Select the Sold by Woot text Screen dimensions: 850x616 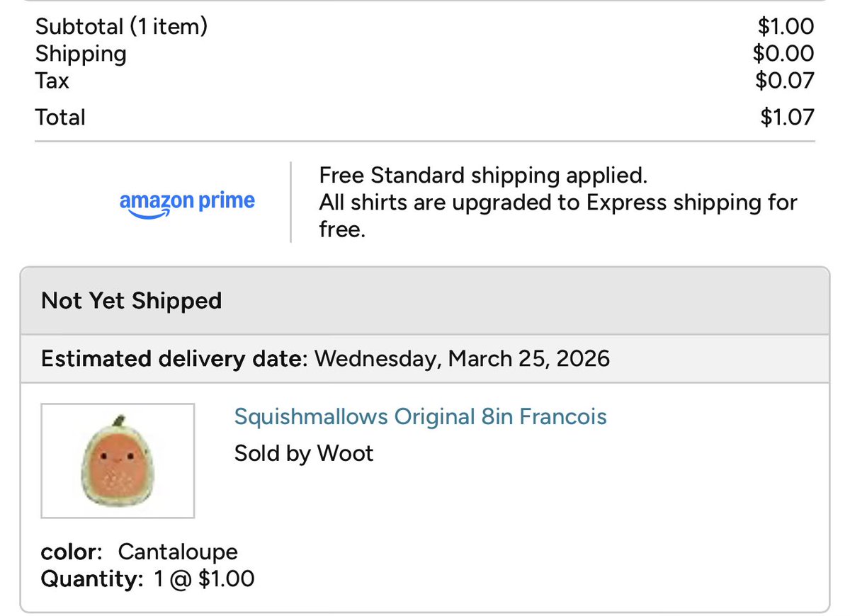click(304, 452)
